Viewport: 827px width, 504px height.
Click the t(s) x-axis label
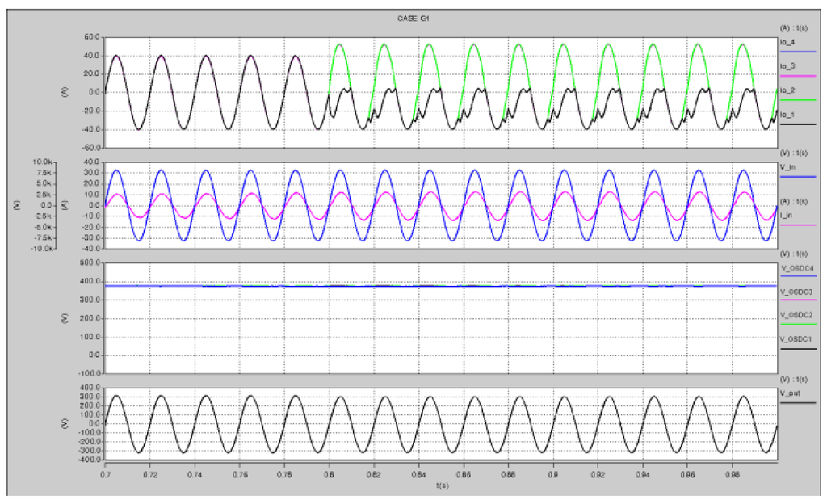pyautogui.click(x=441, y=486)
